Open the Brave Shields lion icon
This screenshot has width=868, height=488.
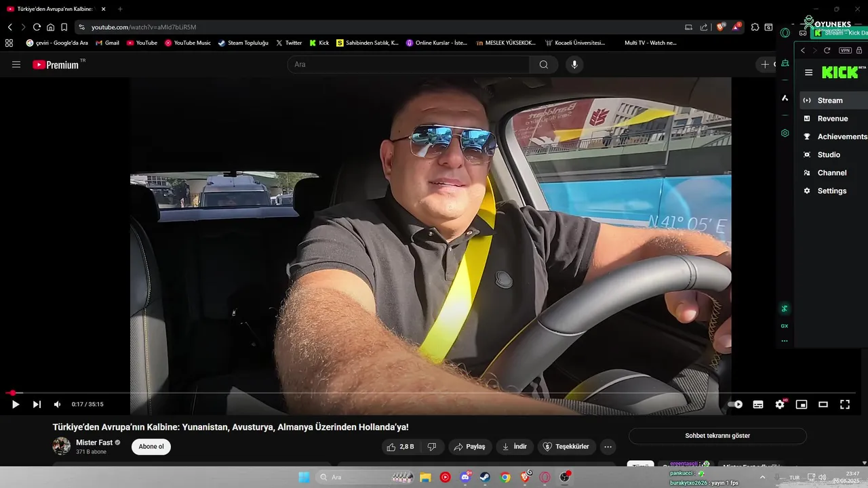coord(721,26)
